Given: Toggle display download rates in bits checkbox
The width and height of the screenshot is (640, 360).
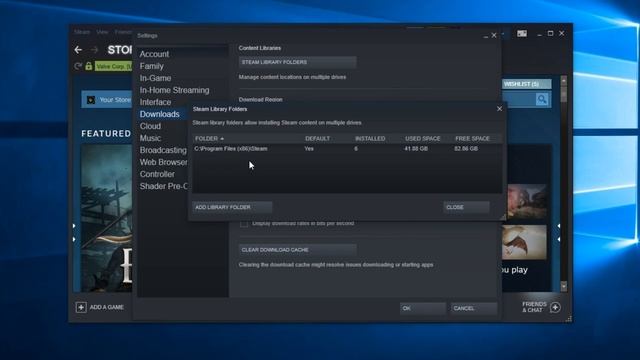Looking at the screenshot, I should pyautogui.click(x=244, y=224).
